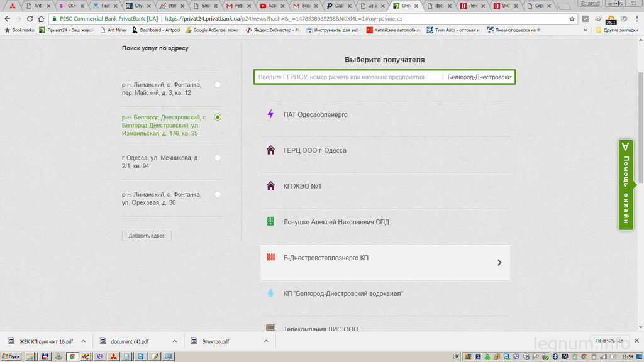644x362 pixels.
Task: Open the Помощь онлайн side help button
Action: click(626, 185)
